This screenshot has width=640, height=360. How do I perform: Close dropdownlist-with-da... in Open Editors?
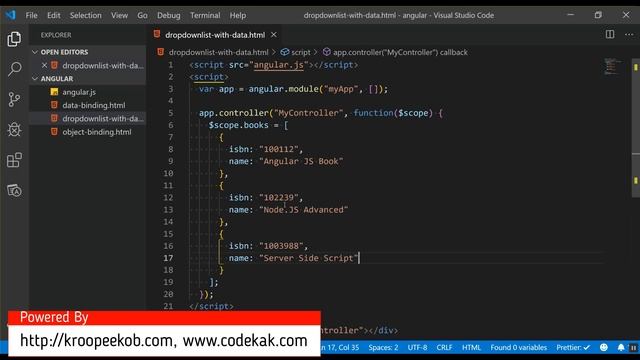pyautogui.click(x=44, y=65)
